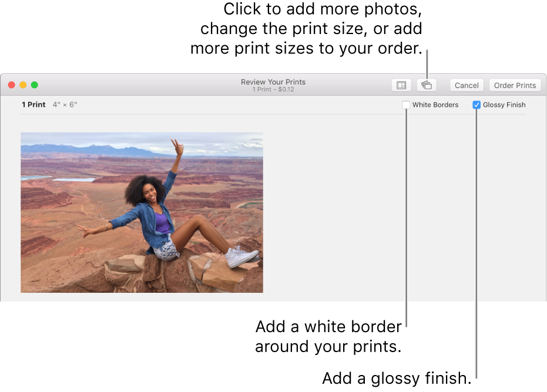Click Order Prints to purchase
This screenshot has height=392, width=547.
pos(515,85)
